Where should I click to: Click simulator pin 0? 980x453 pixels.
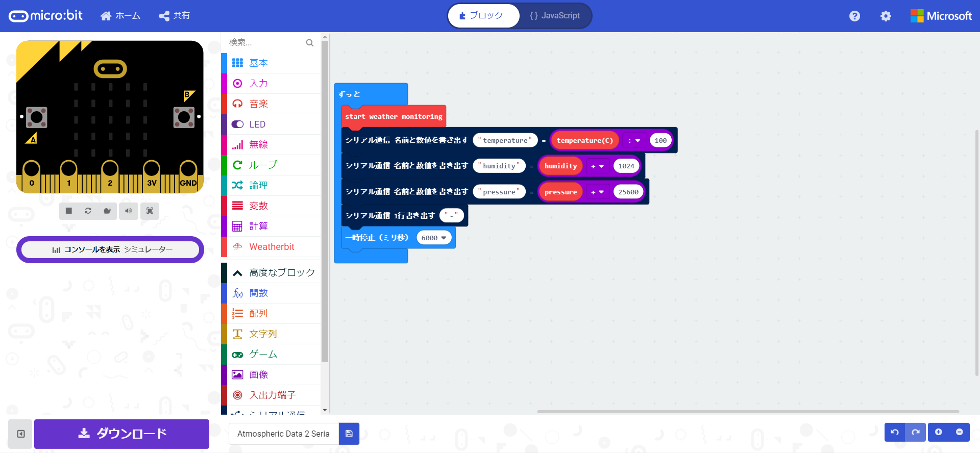(32, 176)
